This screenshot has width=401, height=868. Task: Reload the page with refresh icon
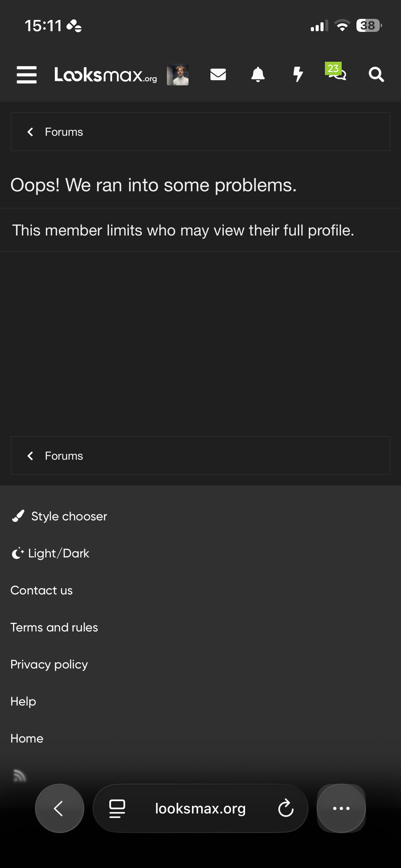285,808
